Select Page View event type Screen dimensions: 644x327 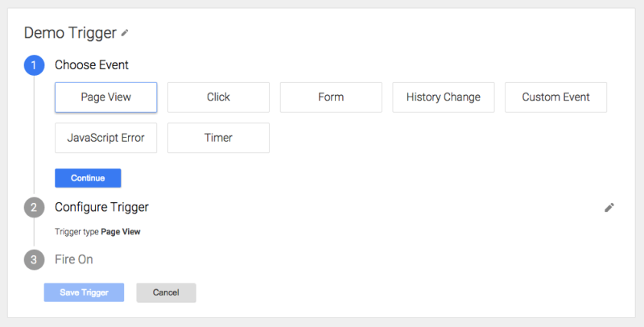[x=106, y=97]
